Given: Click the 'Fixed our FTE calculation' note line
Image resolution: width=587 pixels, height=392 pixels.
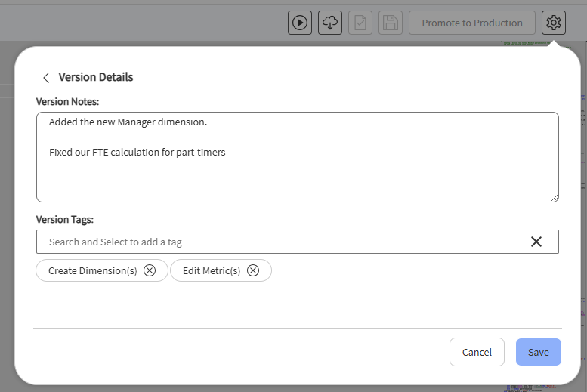Looking at the screenshot, I should coord(137,153).
